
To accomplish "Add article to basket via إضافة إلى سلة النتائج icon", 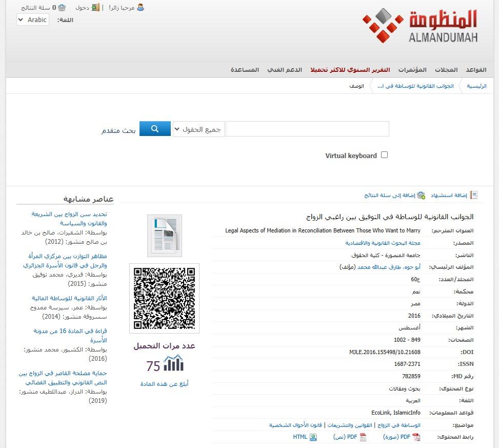I will point(422,196).
